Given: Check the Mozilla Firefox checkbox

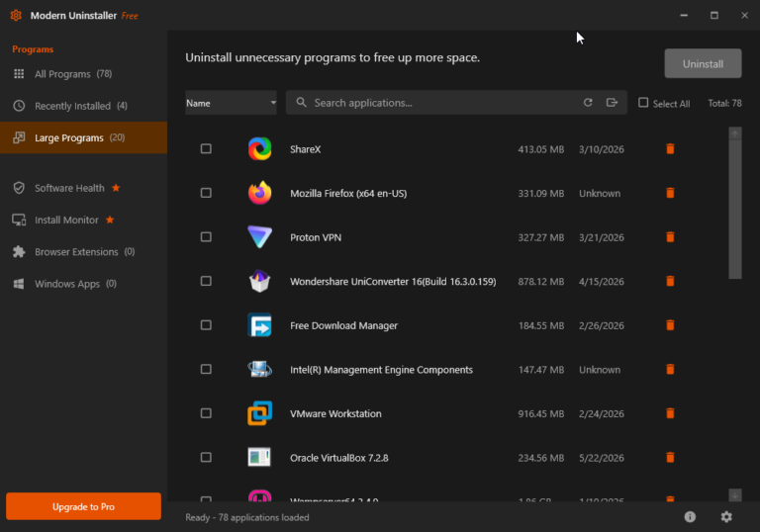Looking at the screenshot, I should pos(206,193).
